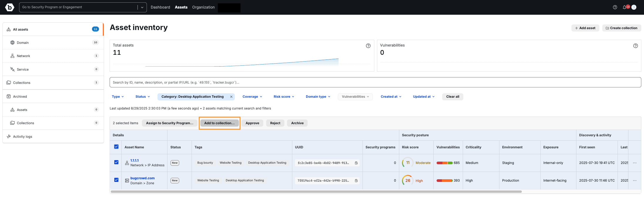Image resolution: width=644 pixels, height=214 pixels.
Task: Click Vulnerabilities card help icon
Action: coord(635,46)
